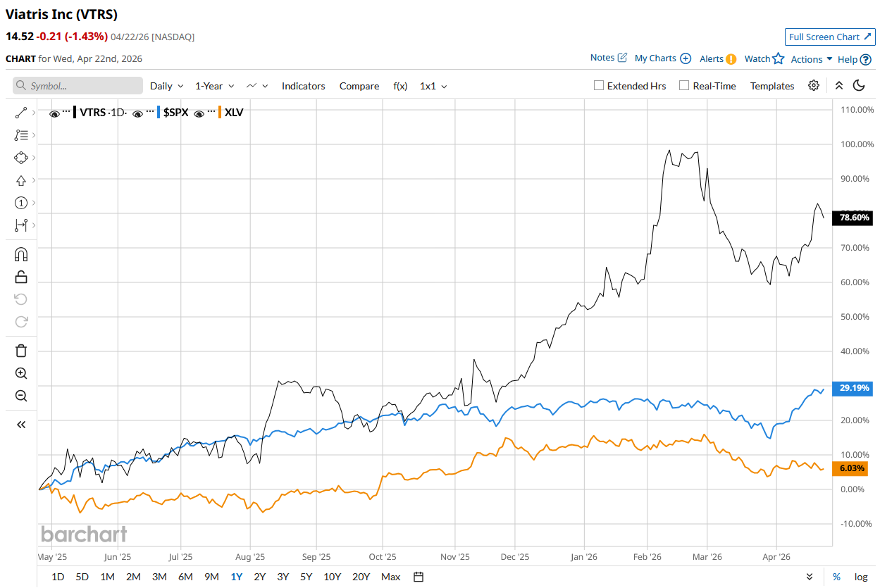Open the Actions dropdown menu
This screenshot has height=588, width=880.
[812, 59]
